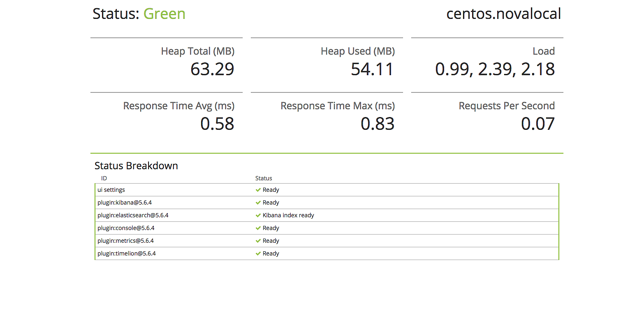This screenshot has height=336, width=644.
Task: Click the checkmark icon for plugin:metrics@5.6.4
Action: coord(258,241)
